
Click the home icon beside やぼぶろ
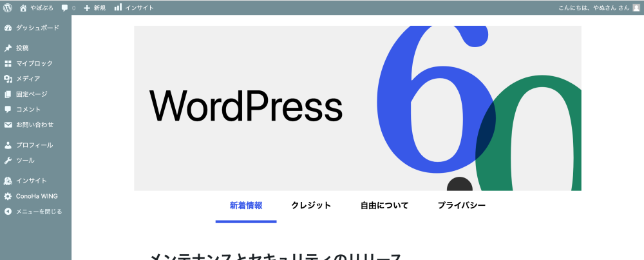pos(23,8)
